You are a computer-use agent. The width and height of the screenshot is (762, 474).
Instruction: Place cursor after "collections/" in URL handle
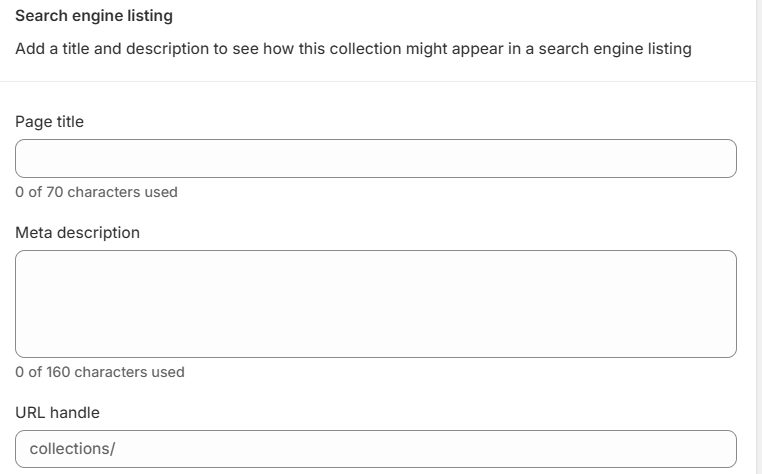[x=118, y=449]
